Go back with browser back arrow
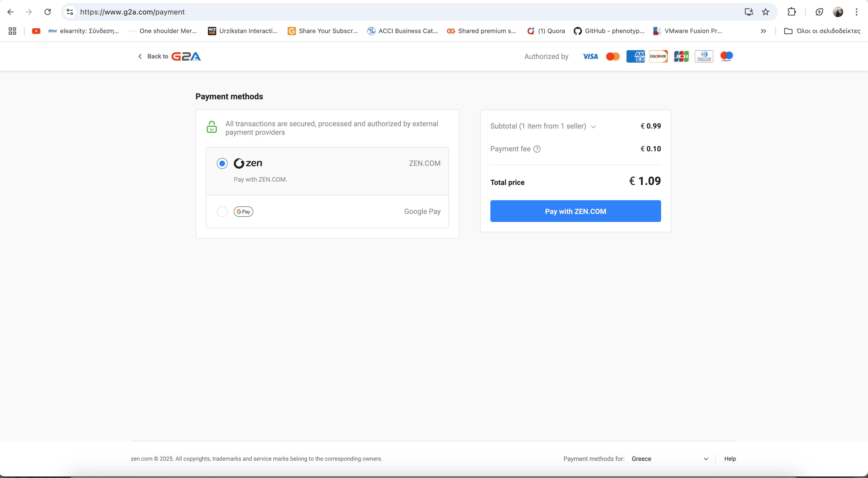Viewport: 868px width, 478px height. [x=10, y=12]
